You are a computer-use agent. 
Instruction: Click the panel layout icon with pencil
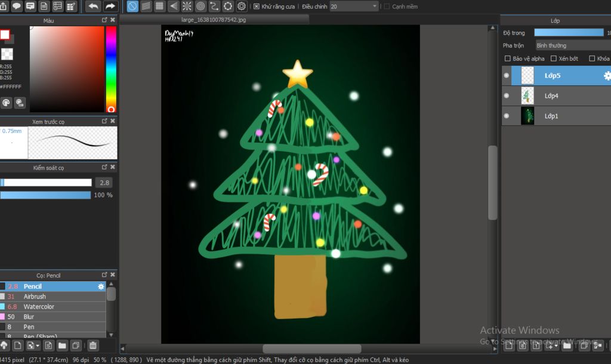coord(71,6)
